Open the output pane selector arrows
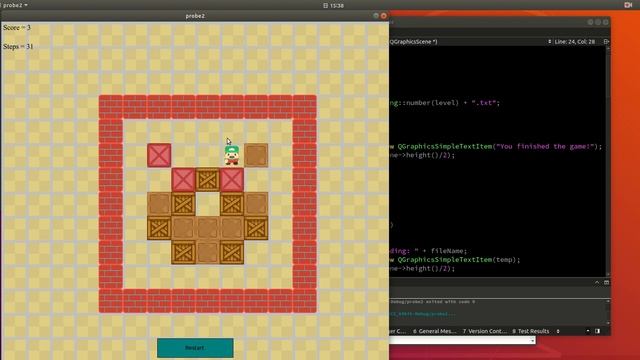 [558, 331]
